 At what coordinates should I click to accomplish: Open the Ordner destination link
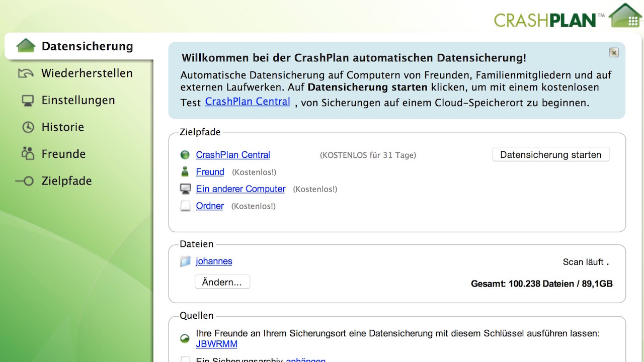[210, 206]
